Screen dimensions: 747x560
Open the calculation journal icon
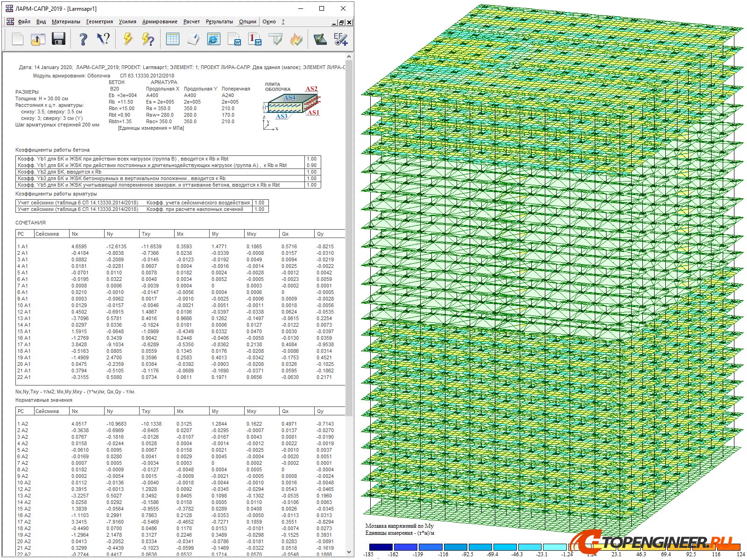193,39
